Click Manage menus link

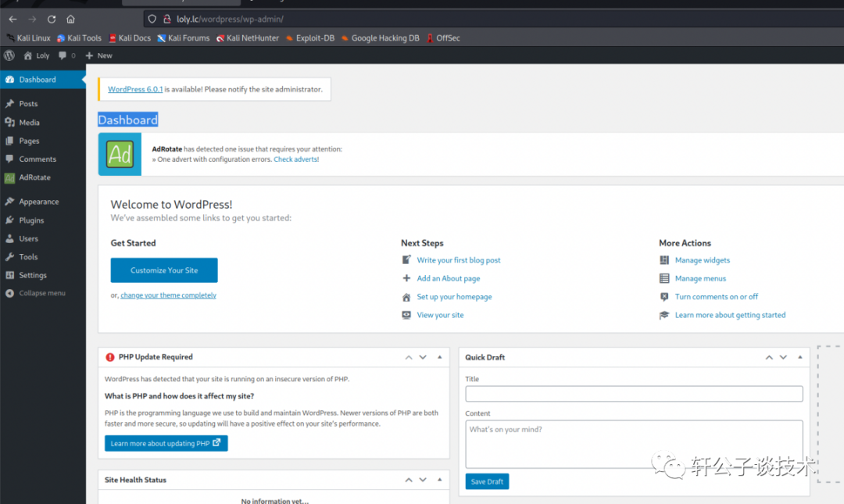pos(700,278)
